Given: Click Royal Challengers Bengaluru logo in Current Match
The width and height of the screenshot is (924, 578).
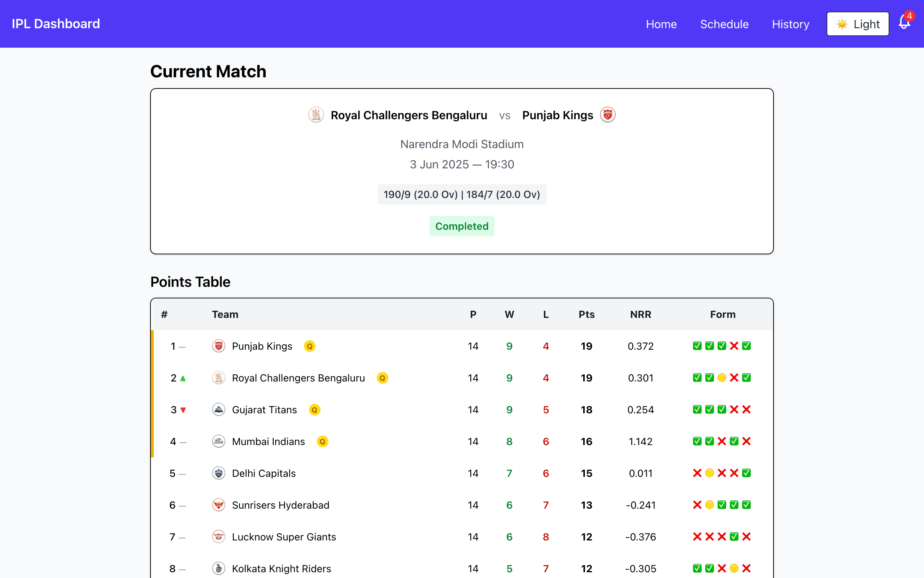Looking at the screenshot, I should [x=316, y=115].
